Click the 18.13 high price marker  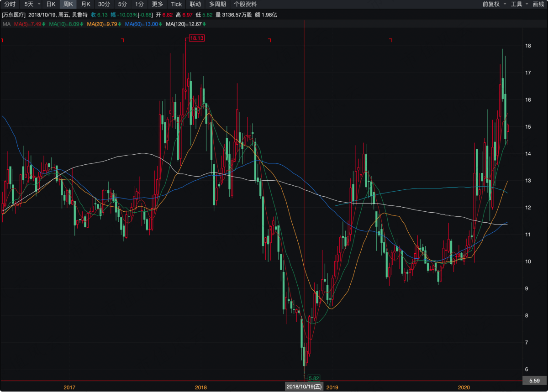tap(196, 38)
